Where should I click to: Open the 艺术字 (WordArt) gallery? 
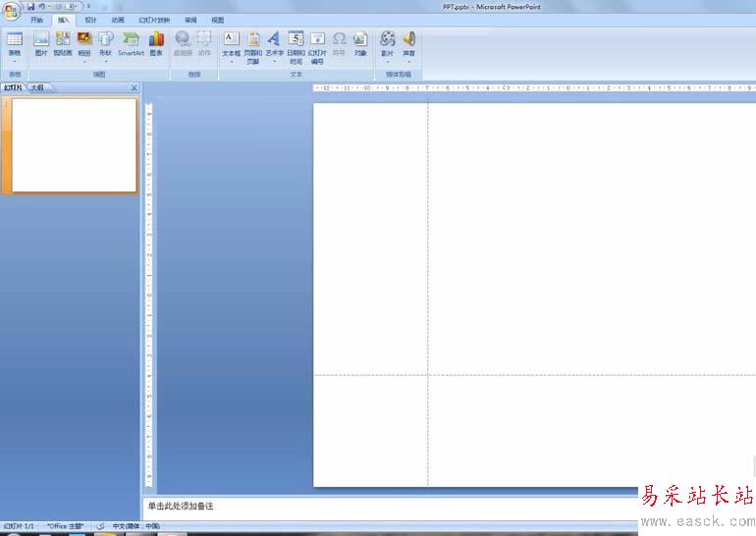tap(274, 46)
